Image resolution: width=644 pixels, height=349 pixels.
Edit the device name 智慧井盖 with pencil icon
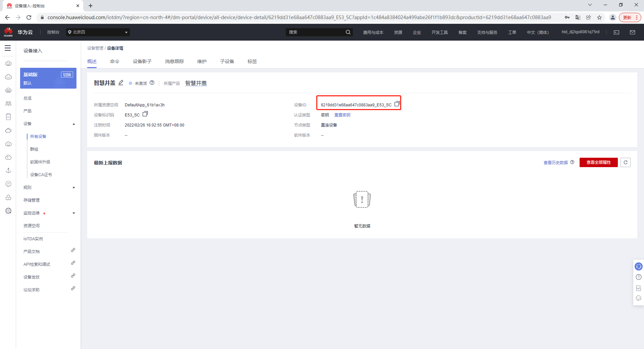pos(121,83)
